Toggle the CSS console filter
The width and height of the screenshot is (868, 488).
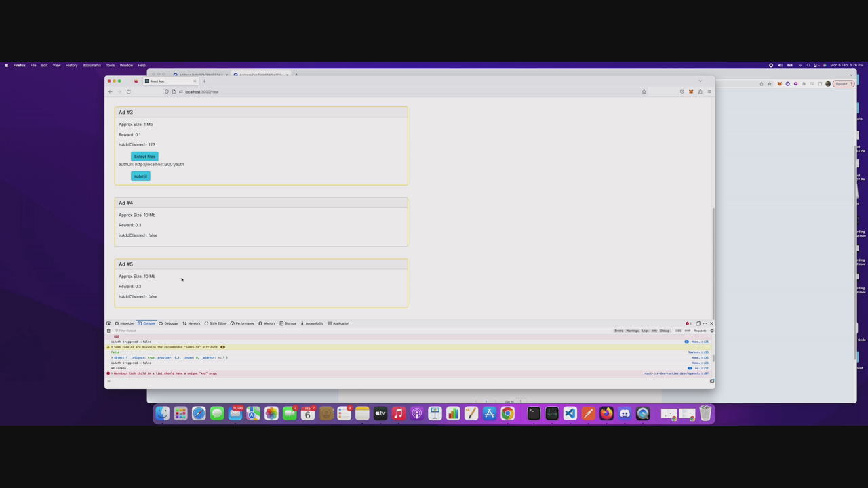[x=678, y=331]
